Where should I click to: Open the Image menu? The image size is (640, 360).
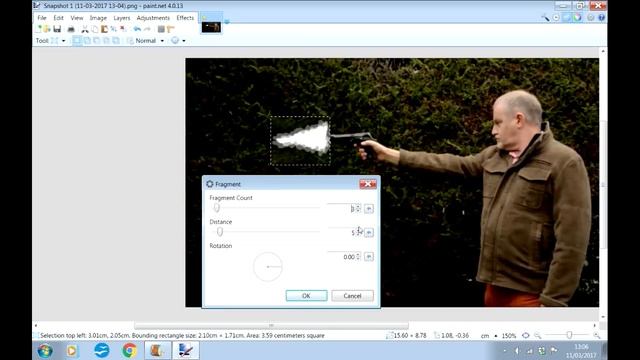[x=98, y=18]
